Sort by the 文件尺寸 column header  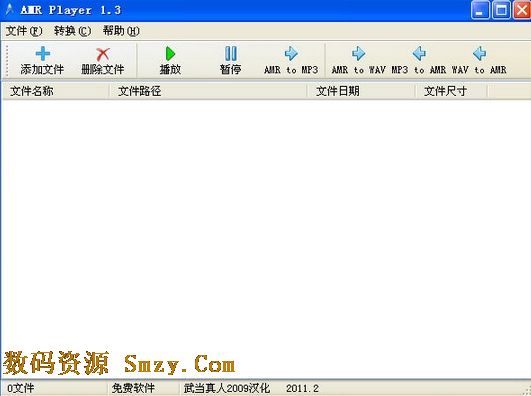click(x=451, y=91)
